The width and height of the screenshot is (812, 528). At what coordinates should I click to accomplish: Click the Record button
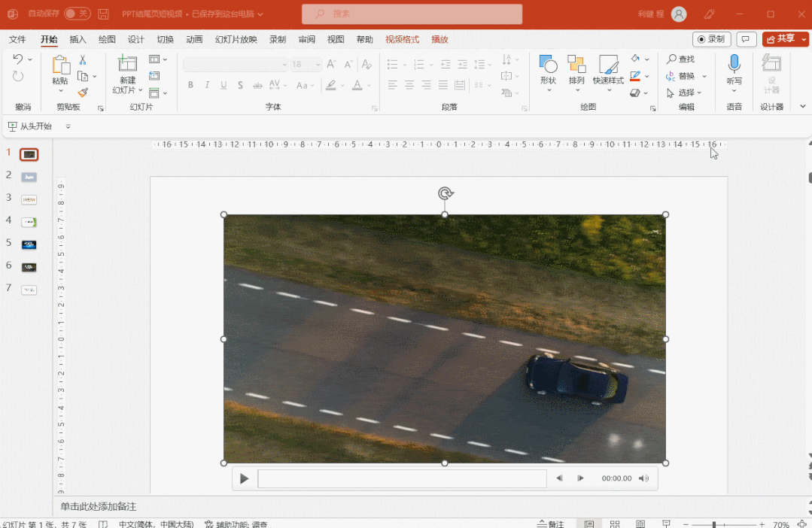[x=711, y=39]
